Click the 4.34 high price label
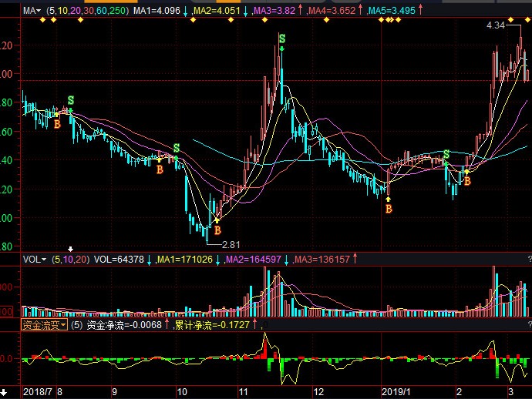The width and height of the screenshot is (532, 399). pyautogui.click(x=496, y=25)
